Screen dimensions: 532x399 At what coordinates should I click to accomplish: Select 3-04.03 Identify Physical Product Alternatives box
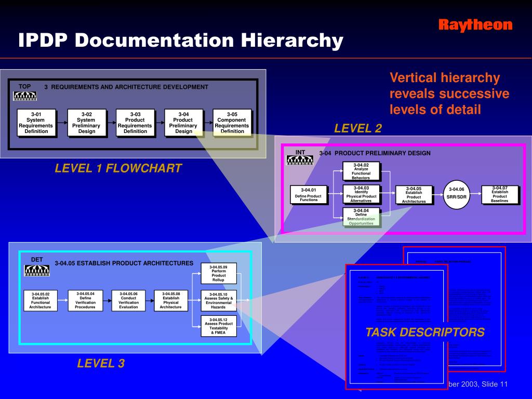click(361, 194)
